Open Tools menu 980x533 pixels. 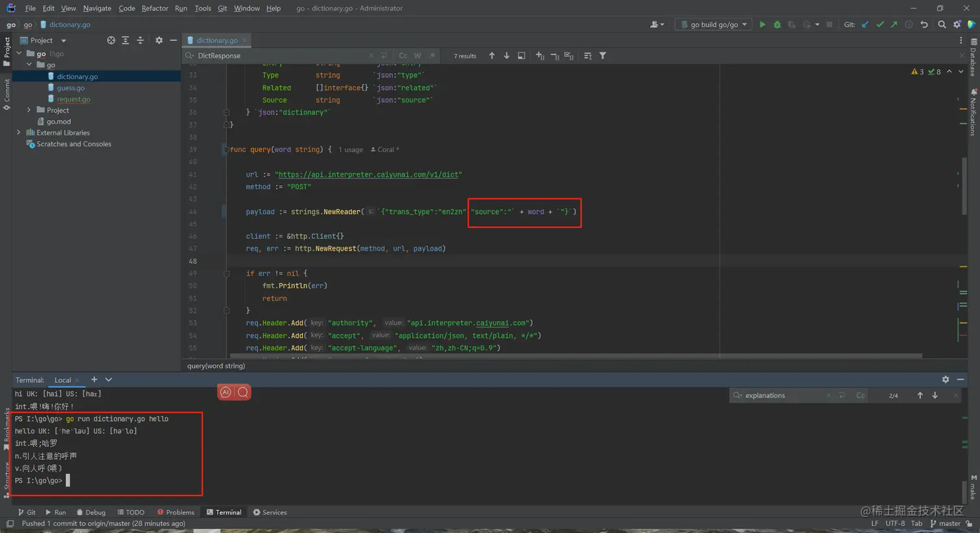[203, 8]
